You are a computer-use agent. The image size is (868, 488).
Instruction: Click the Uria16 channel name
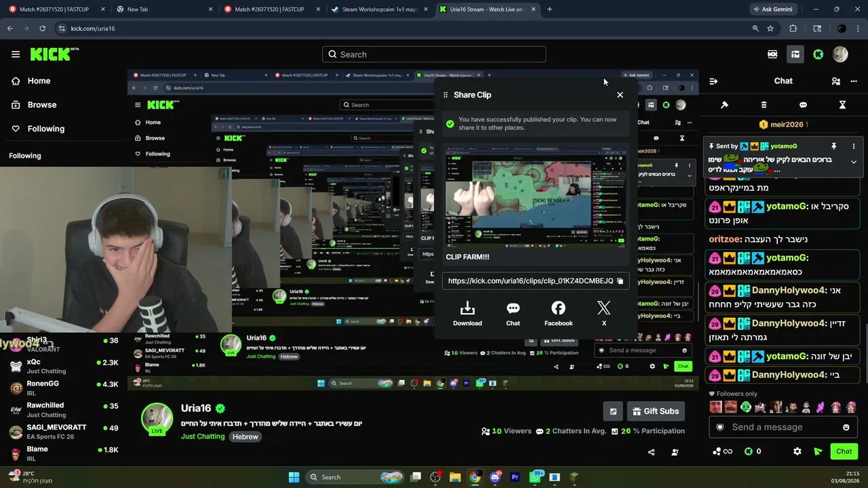tap(196, 408)
